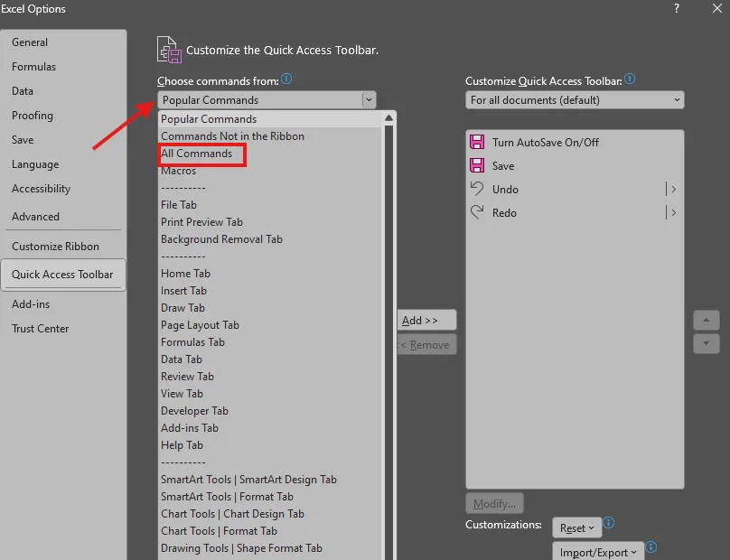Click the info icon near Import/Export
Image resolution: width=730 pixels, height=560 pixels.
650,548
